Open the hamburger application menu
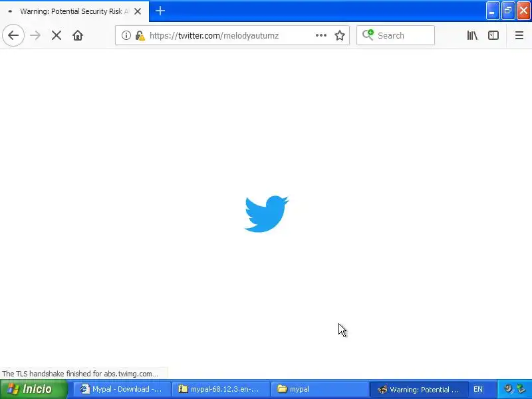Screen dimensions: 532x399 [x=519, y=35]
